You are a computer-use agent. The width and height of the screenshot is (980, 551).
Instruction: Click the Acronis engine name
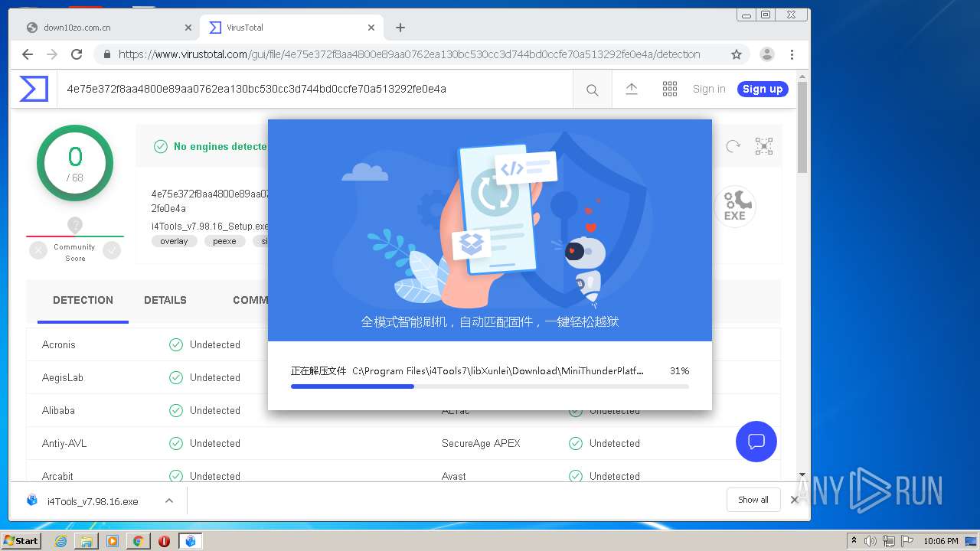click(x=59, y=344)
